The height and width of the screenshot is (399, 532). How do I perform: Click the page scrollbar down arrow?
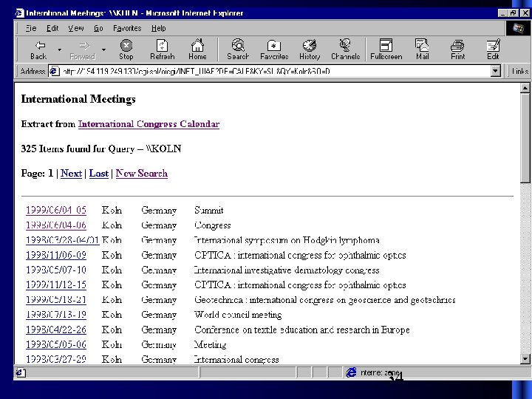(525, 358)
